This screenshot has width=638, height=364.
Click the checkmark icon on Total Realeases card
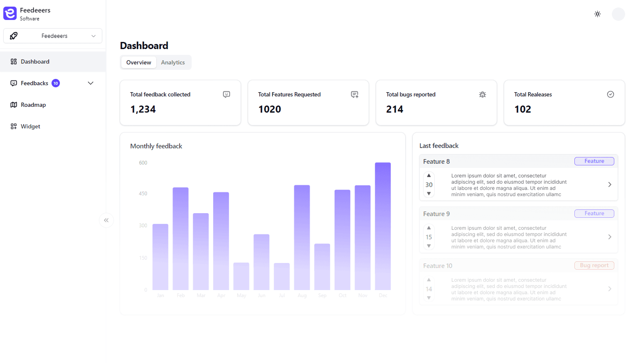pos(610,94)
